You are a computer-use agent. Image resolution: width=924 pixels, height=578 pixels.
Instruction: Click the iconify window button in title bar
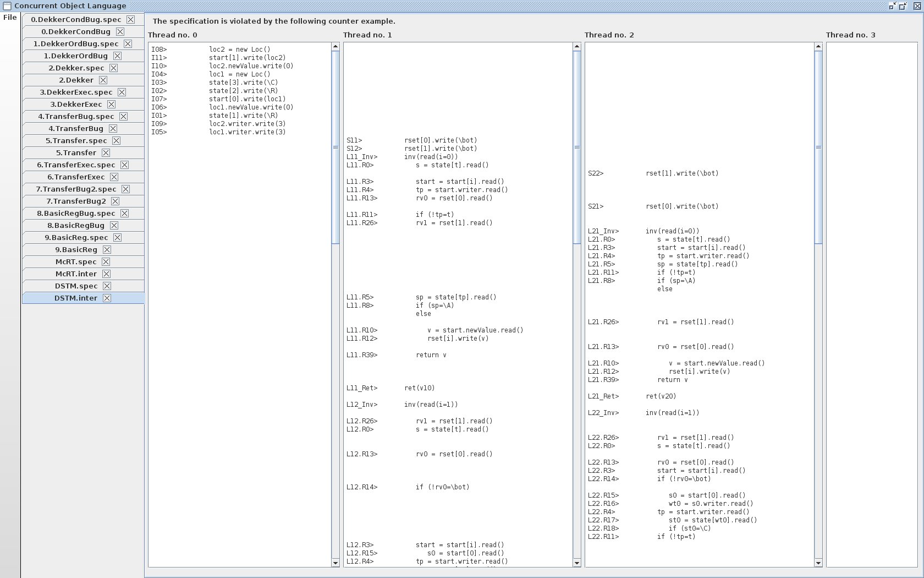click(893, 6)
